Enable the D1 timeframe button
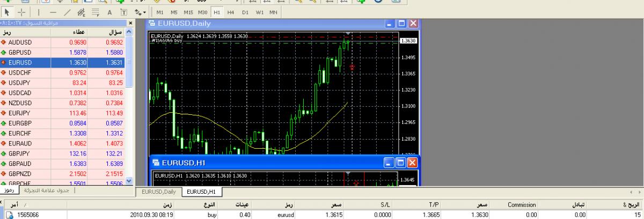Viewport: 644px width, 219px height. click(x=245, y=11)
